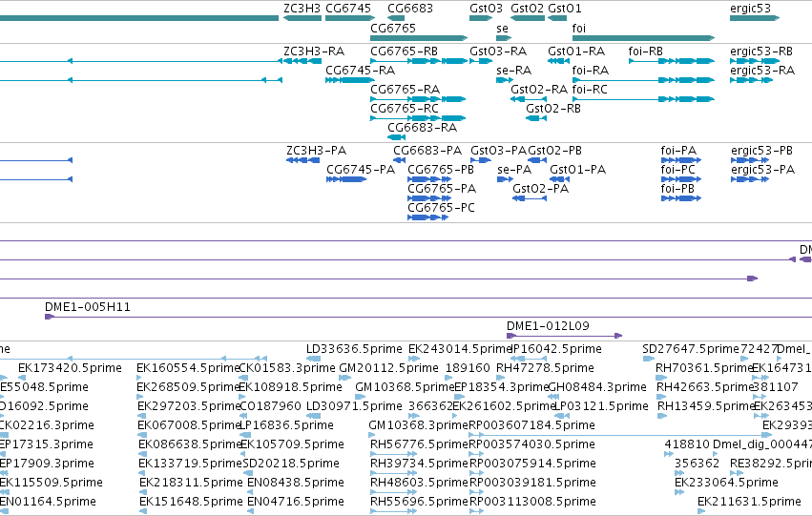Select the ergic53-PA protein feature
Screen dimensions: 812x516
[x=750, y=179]
